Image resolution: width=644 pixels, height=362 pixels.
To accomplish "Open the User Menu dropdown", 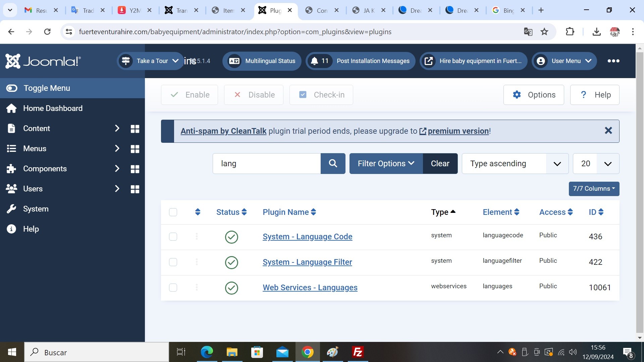I will (x=565, y=61).
